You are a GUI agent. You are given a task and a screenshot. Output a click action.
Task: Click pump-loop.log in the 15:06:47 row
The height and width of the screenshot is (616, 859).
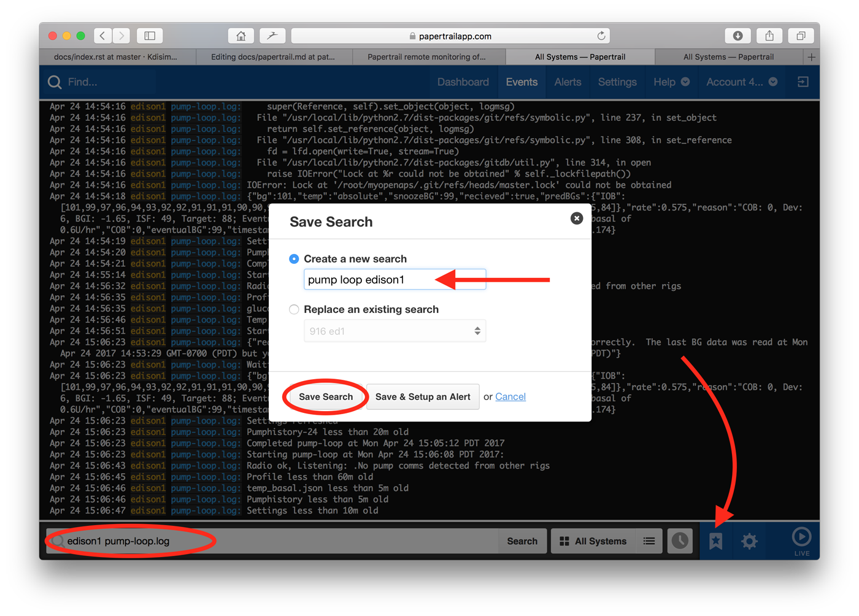coord(206,510)
